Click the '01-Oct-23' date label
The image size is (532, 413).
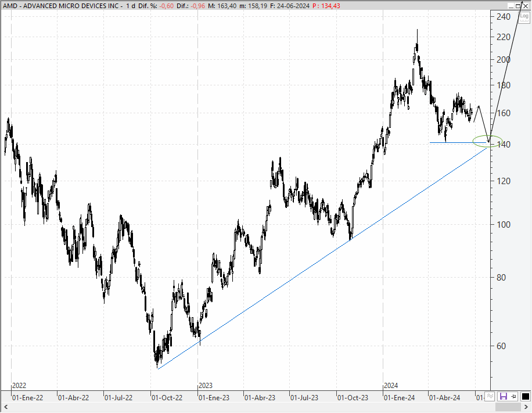point(353,397)
